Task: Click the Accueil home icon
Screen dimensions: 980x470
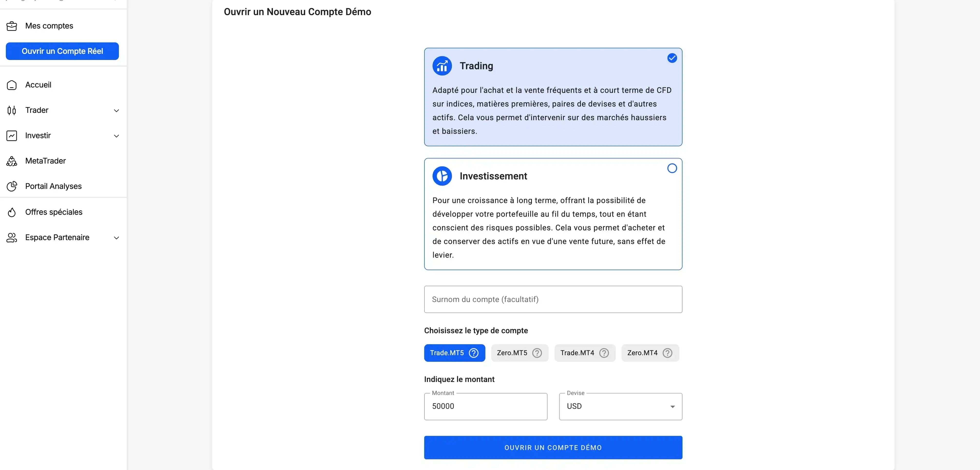Action: 12,85
